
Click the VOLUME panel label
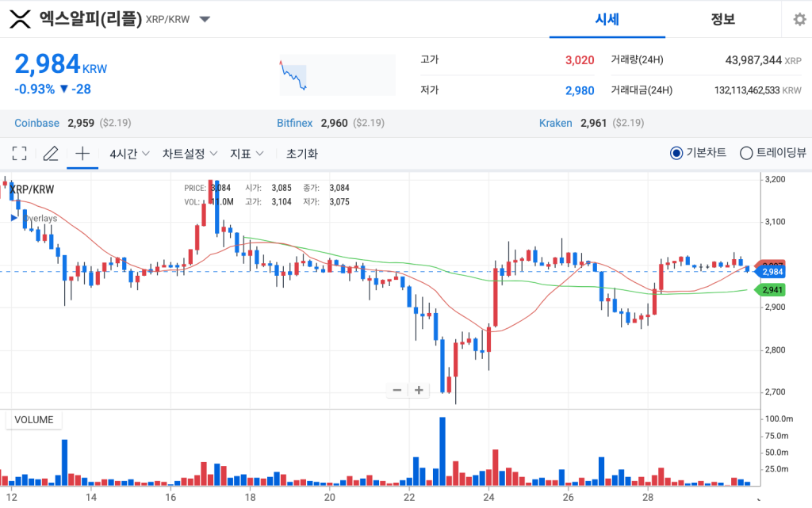click(33, 419)
